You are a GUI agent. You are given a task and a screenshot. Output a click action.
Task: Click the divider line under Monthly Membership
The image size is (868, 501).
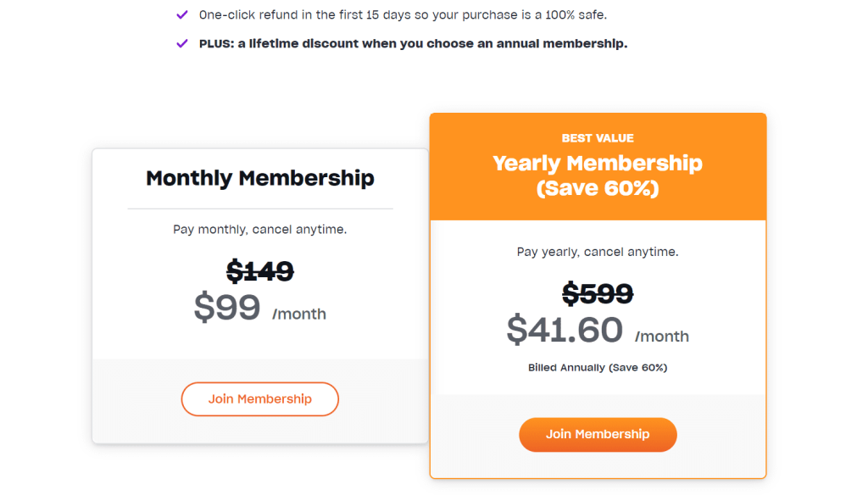260,209
